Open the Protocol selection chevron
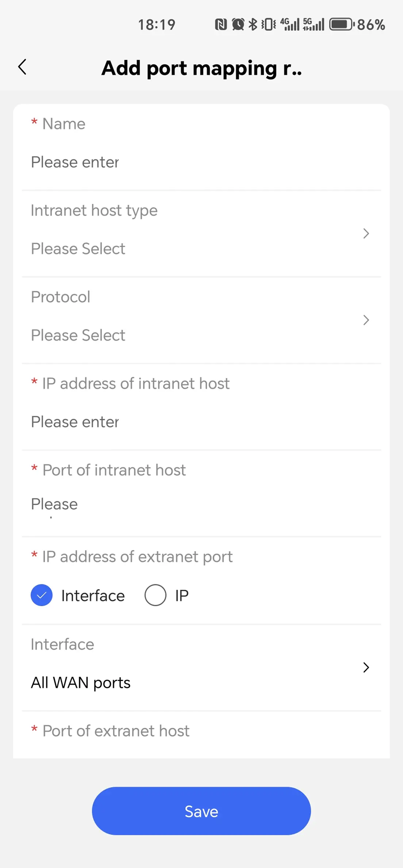 point(366,320)
